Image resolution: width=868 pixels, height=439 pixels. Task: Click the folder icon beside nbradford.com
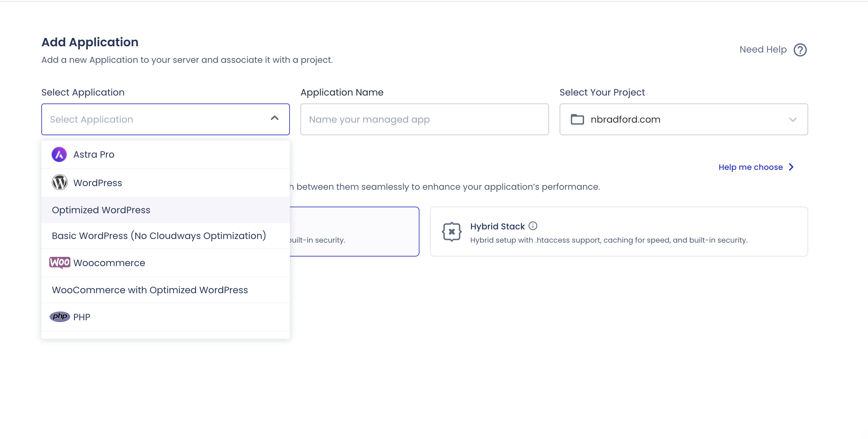point(577,119)
